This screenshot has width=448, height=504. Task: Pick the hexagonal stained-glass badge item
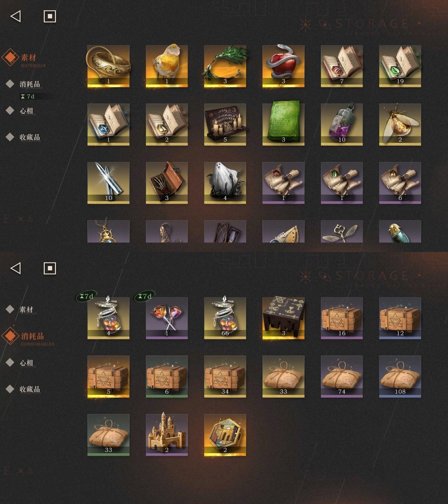225,435
